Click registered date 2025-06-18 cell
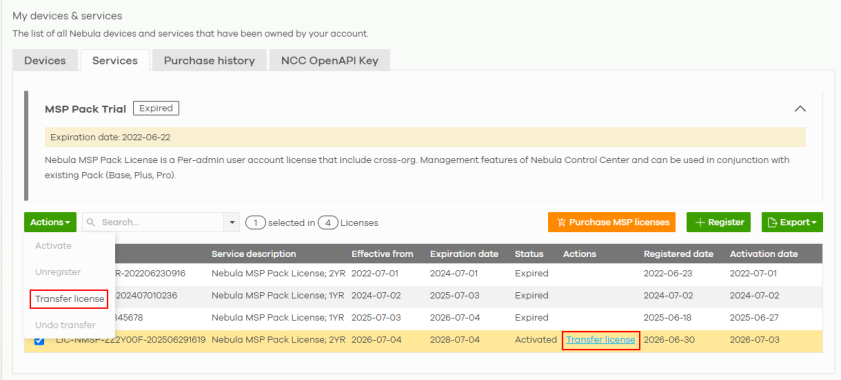Screen dimensions: 841x380 (x=668, y=318)
